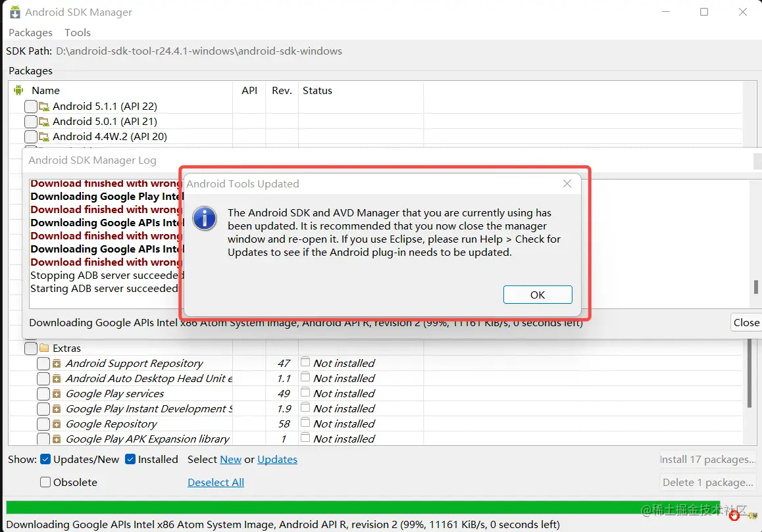Close the SDK Manager Log window
The image size is (762, 532).
click(746, 323)
